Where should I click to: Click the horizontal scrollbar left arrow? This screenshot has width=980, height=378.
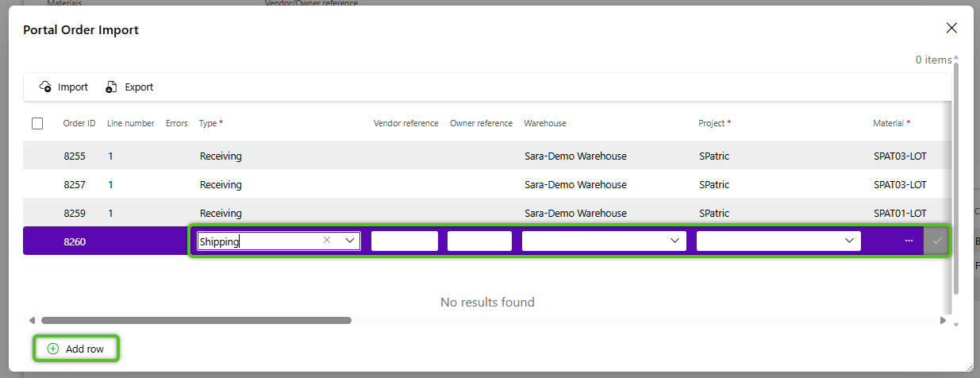(33, 321)
